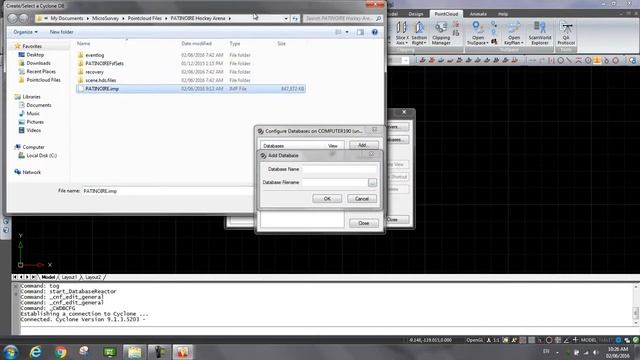Toggle the preview pane icon in file dialog

pos(360,32)
